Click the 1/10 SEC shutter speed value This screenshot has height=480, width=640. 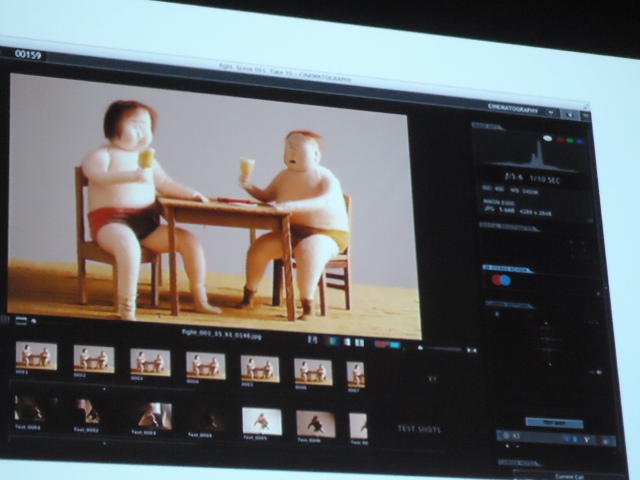tap(545, 180)
